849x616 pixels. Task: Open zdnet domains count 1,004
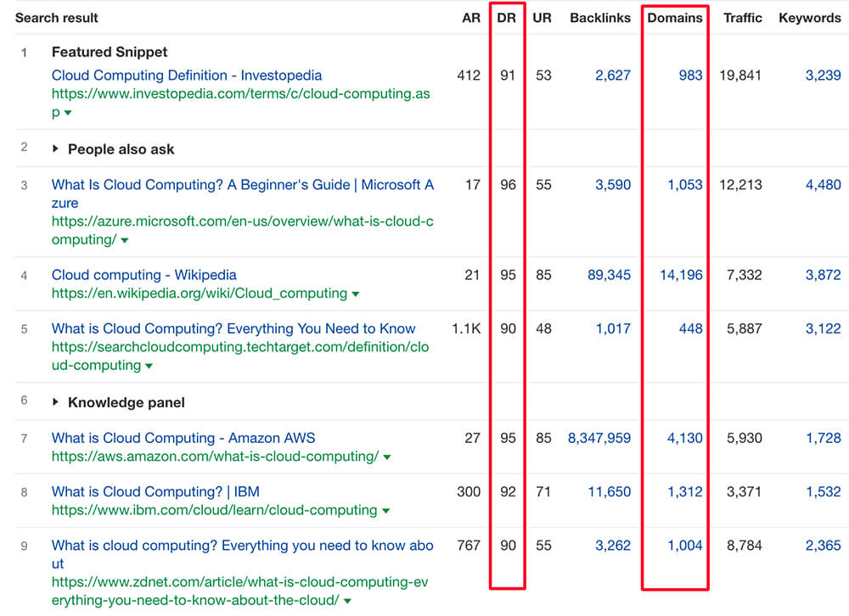click(685, 545)
